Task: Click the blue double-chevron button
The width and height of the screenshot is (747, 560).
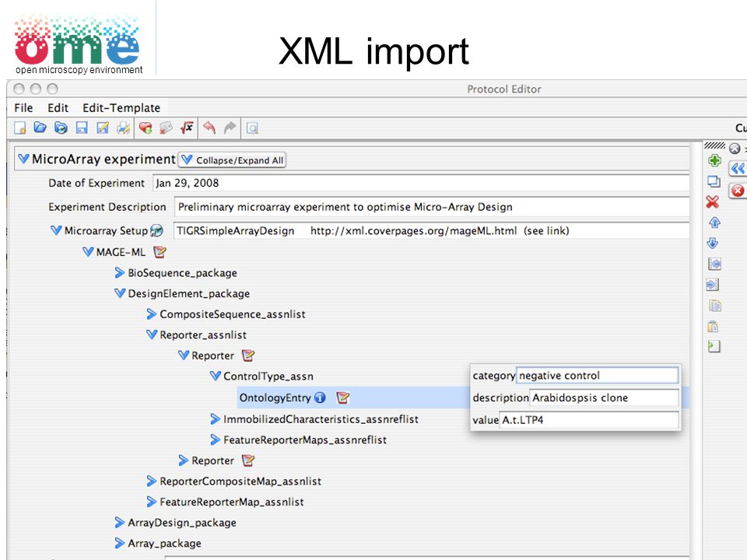Action: 738,169
